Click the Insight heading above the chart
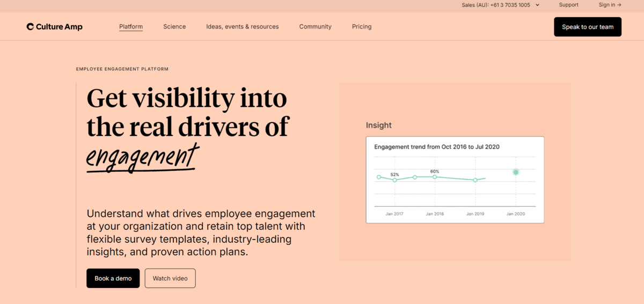The image size is (644, 304). point(379,125)
